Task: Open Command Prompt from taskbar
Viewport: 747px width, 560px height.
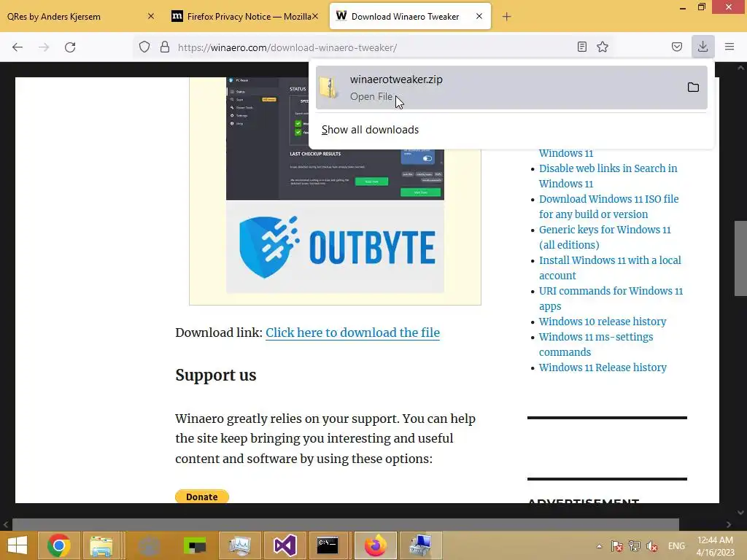Action: 328,545
